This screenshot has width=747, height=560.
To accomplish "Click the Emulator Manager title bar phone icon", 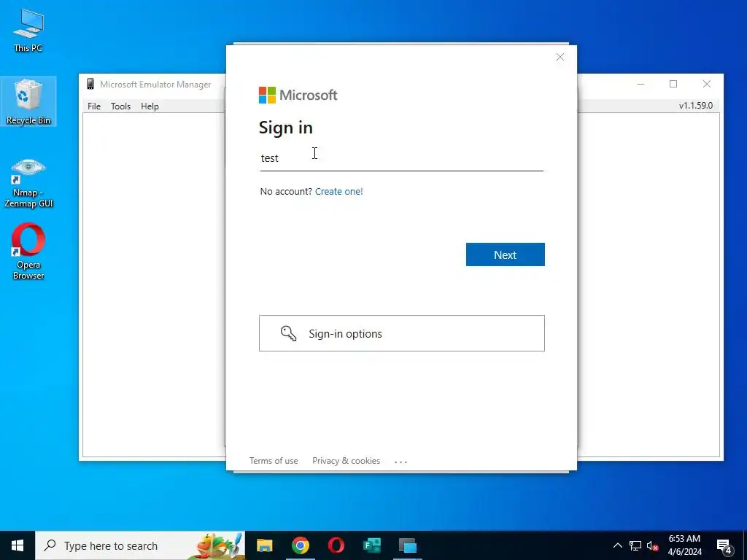I will click(90, 85).
